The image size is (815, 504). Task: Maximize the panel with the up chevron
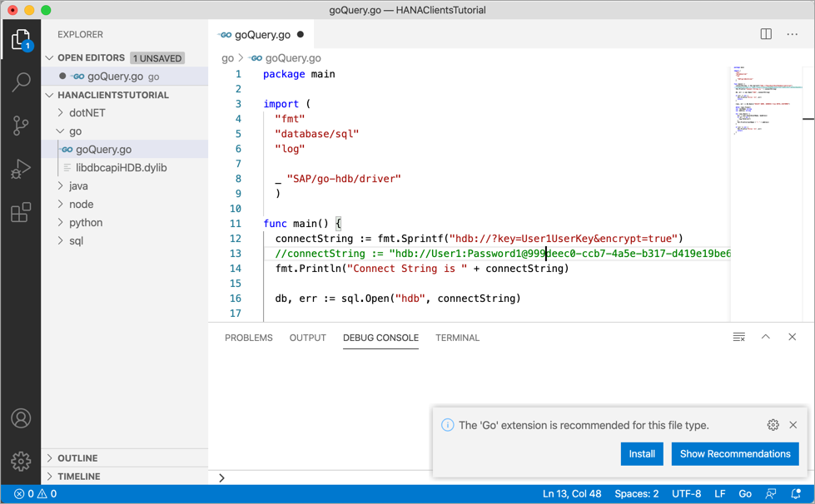click(766, 337)
